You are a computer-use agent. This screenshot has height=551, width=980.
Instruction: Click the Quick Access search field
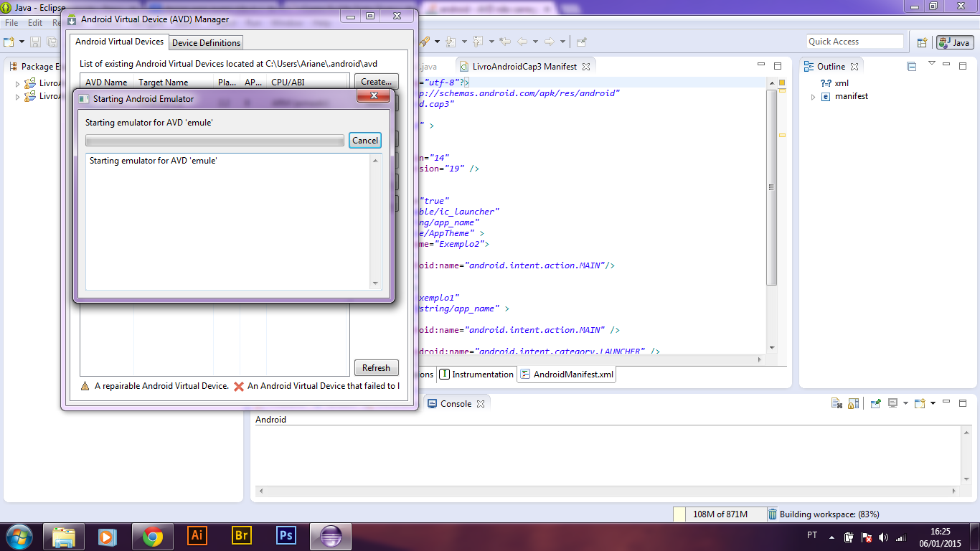point(855,42)
